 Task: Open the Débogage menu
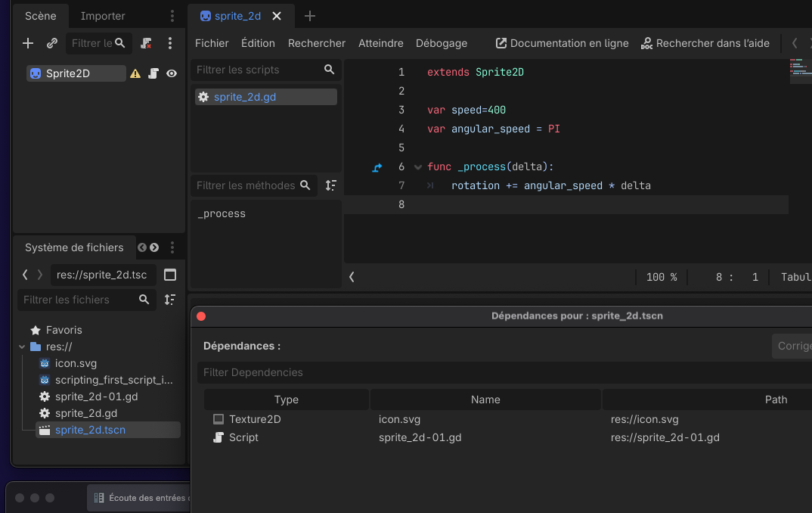[442, 44]
